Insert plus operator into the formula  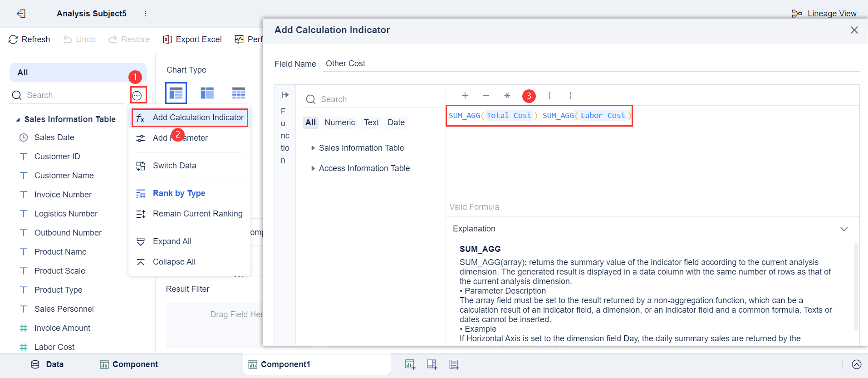coord(465,95)
